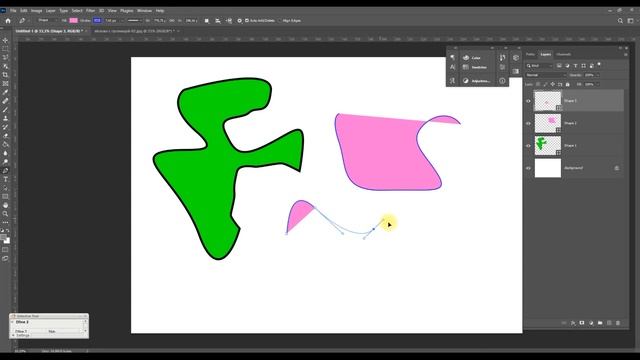Toggle Auto Add/Delete checkbox

[x=247, y=20]
